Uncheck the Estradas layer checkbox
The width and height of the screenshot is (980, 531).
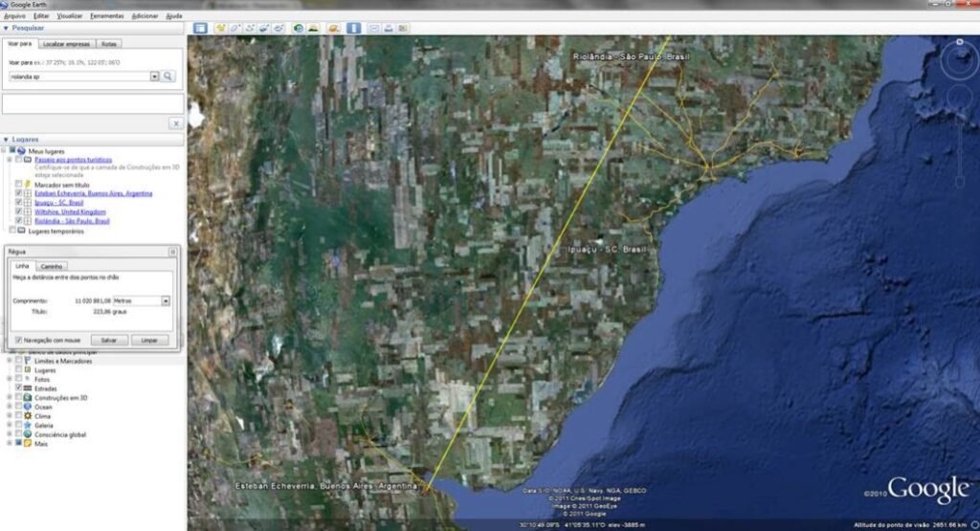point(19,387)
